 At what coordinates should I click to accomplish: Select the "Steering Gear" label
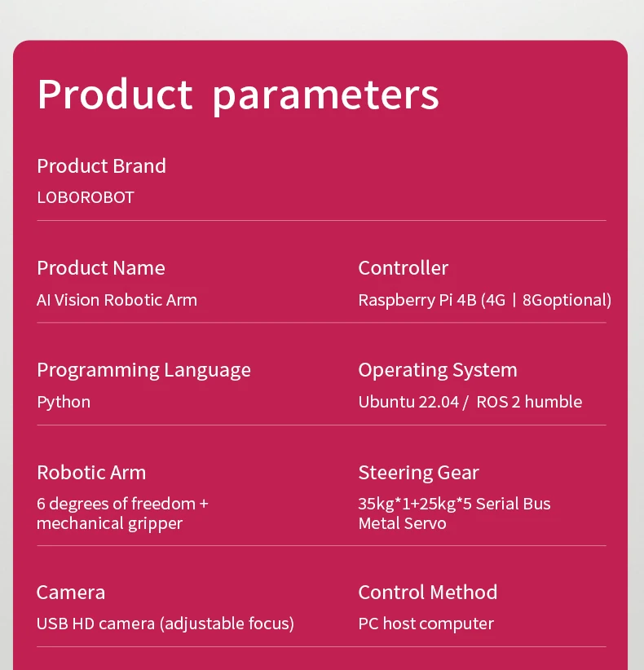pyautogui.click(x=418, y=473)
